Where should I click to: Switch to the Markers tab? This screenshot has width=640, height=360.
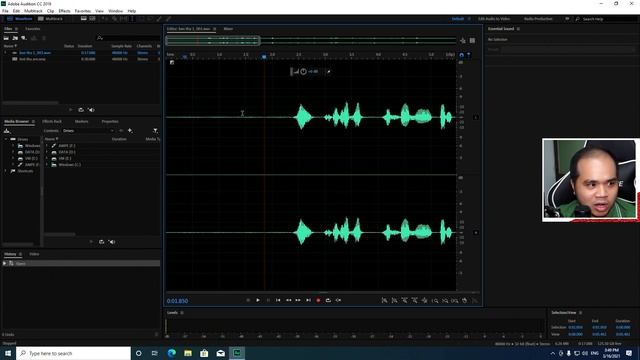[x=81, y=122]
